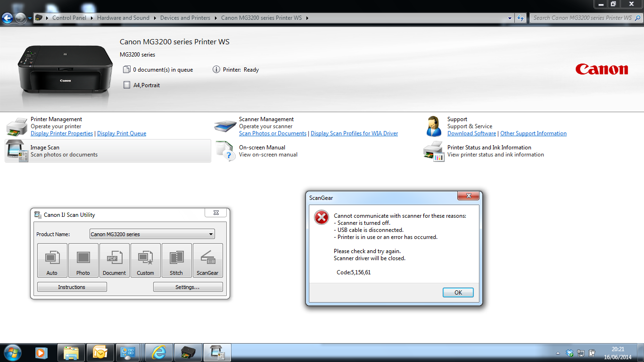
Task: Click the Image Scan icon
Action: 17,151
